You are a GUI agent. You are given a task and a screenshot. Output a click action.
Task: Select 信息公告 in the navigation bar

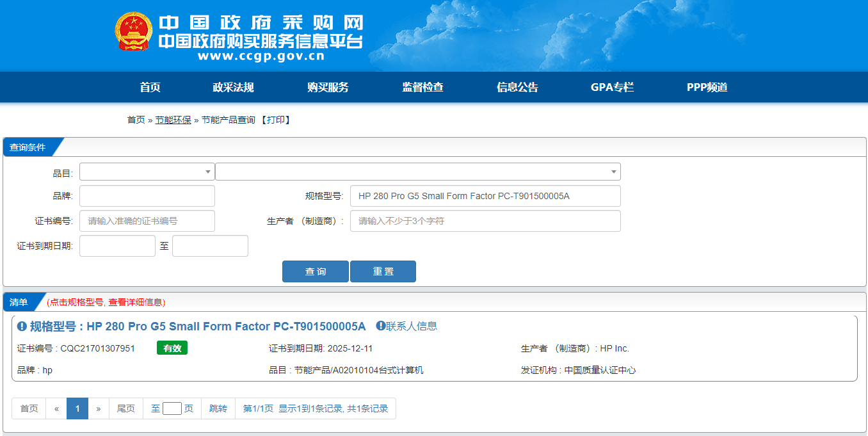[x=517, y=88]
